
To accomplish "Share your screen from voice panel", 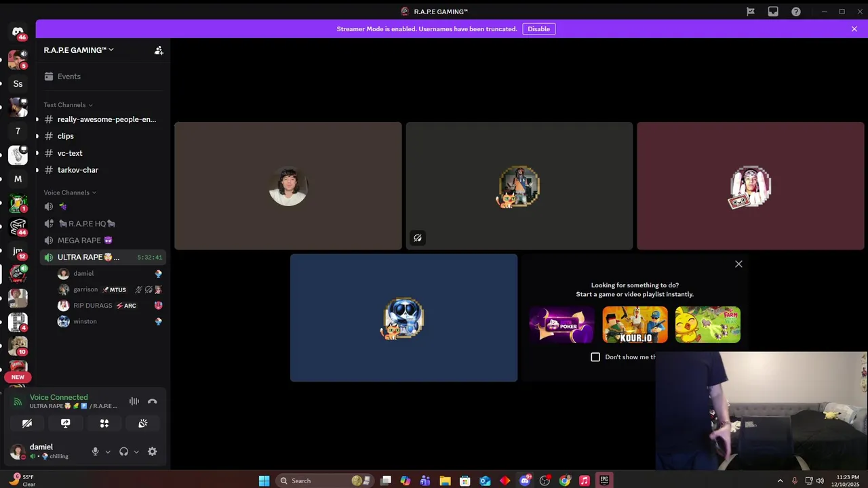I will (x=66, y=423).
